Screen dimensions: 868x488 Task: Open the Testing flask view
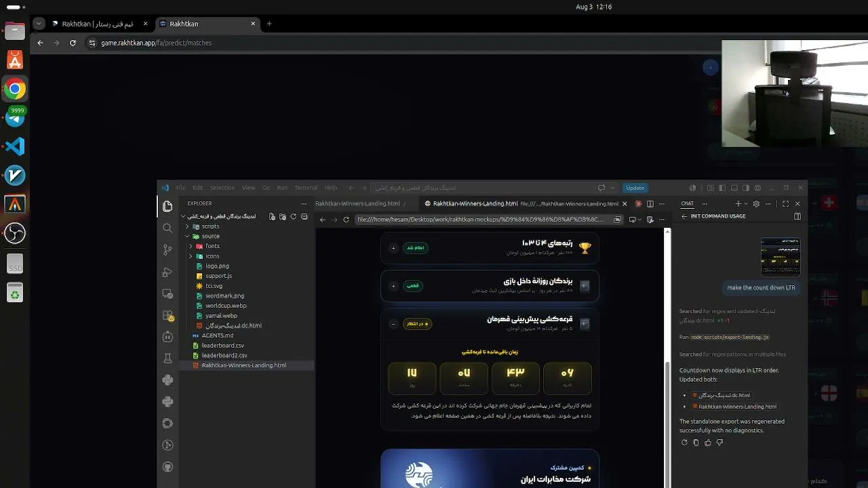(x=167, y=359)
